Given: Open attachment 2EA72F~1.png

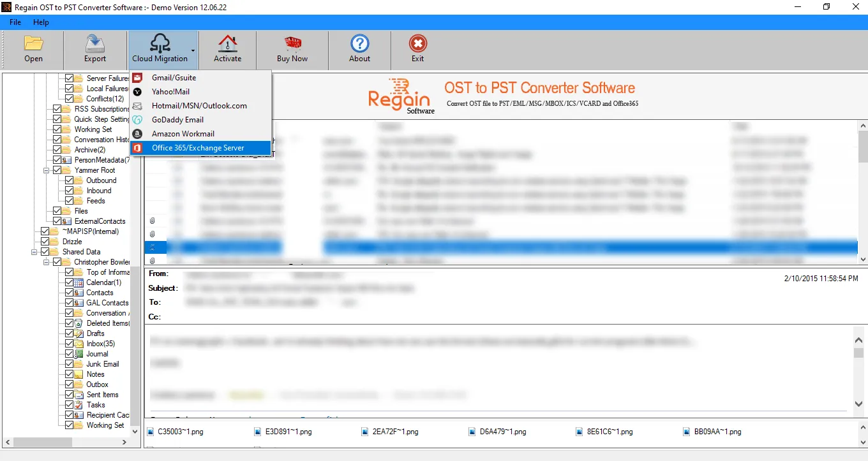Looking at the screenshot, I should 390,432.
